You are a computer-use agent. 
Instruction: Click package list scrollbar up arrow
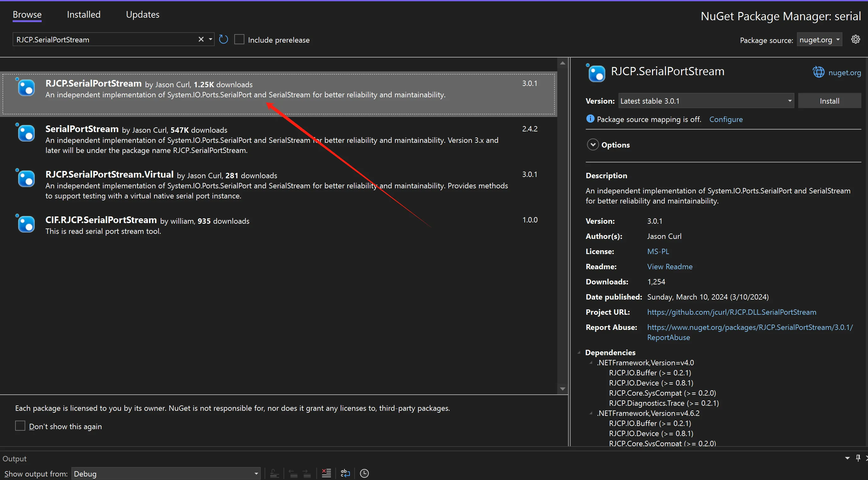pyautogui.click(x=562, y=63)
